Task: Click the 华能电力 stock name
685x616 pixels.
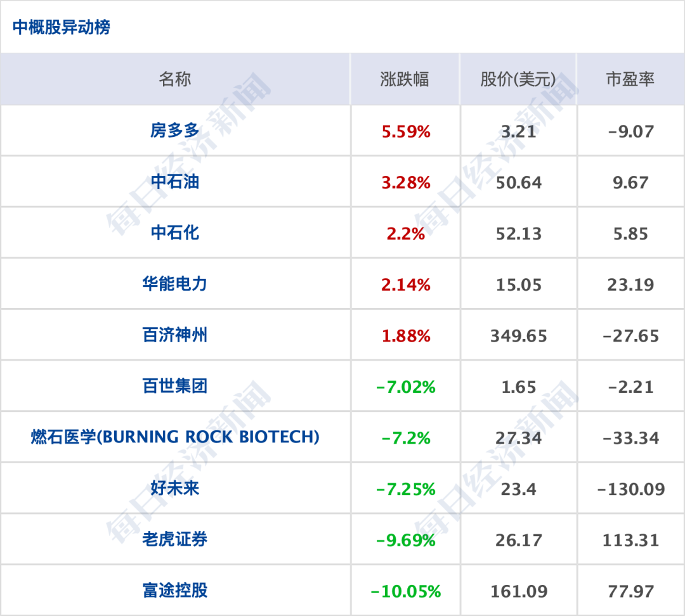Action: coord(175,285)
